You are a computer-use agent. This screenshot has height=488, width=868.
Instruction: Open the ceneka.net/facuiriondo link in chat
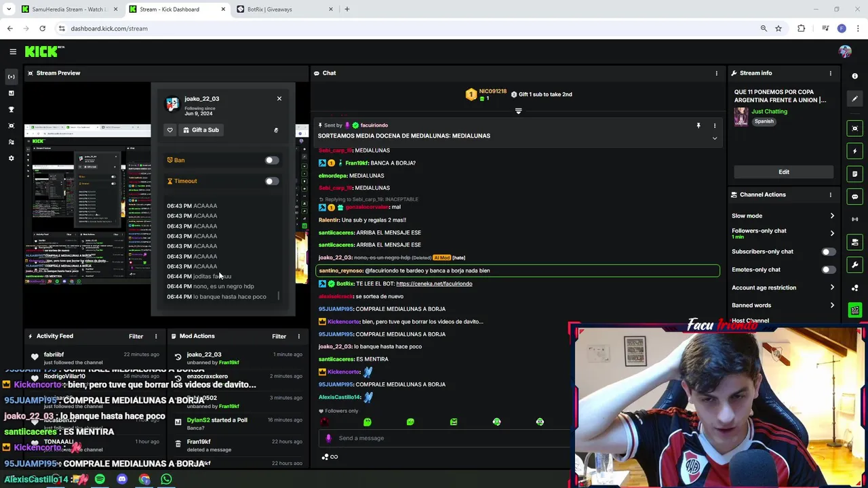434,284
